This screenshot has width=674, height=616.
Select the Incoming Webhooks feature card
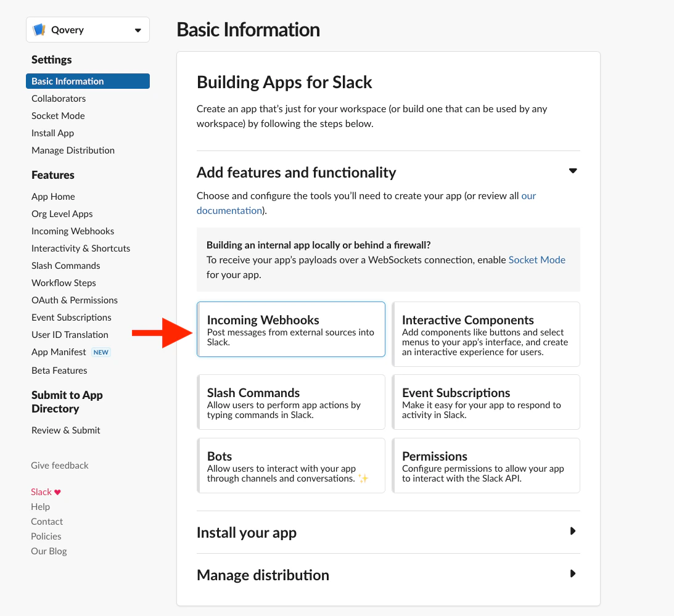point(290,329)
